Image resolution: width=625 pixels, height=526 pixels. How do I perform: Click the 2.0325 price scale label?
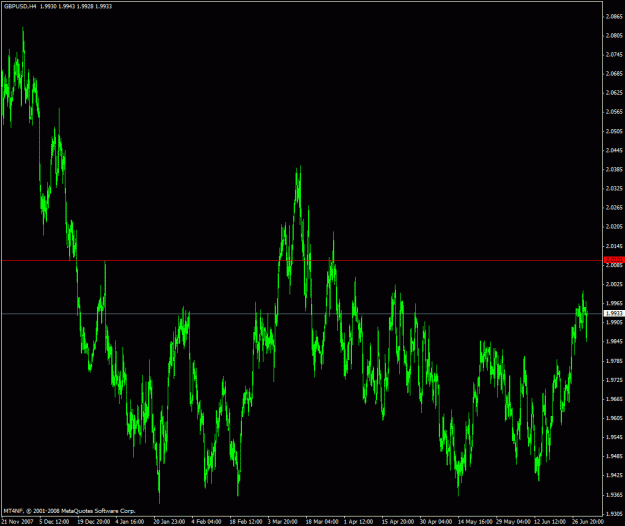tap(614, 188)
